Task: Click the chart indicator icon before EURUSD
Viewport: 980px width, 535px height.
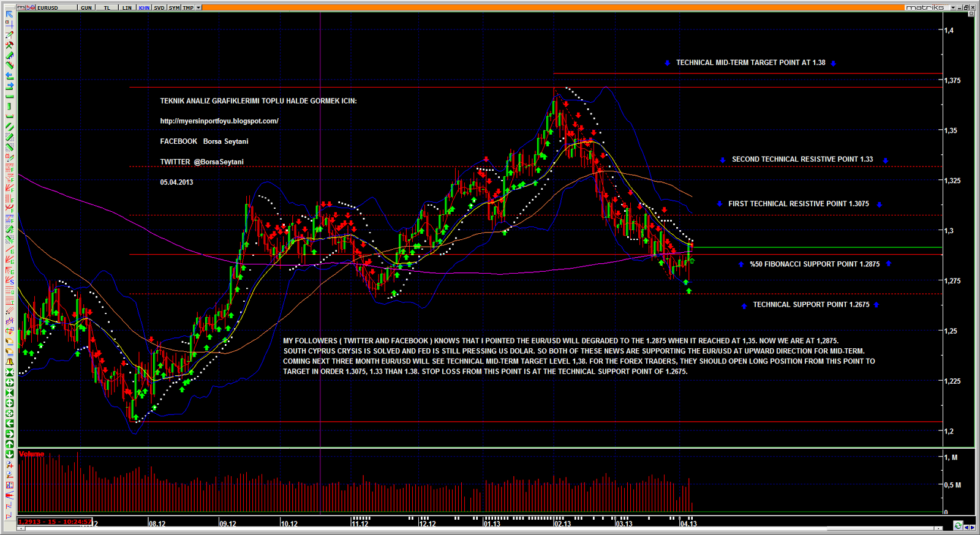Action: tap(31, 7)
